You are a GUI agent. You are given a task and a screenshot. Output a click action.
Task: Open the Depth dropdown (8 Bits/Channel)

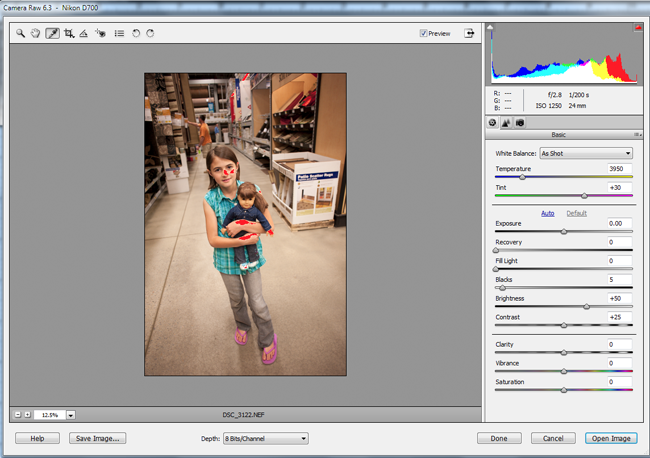click(265, 438)
